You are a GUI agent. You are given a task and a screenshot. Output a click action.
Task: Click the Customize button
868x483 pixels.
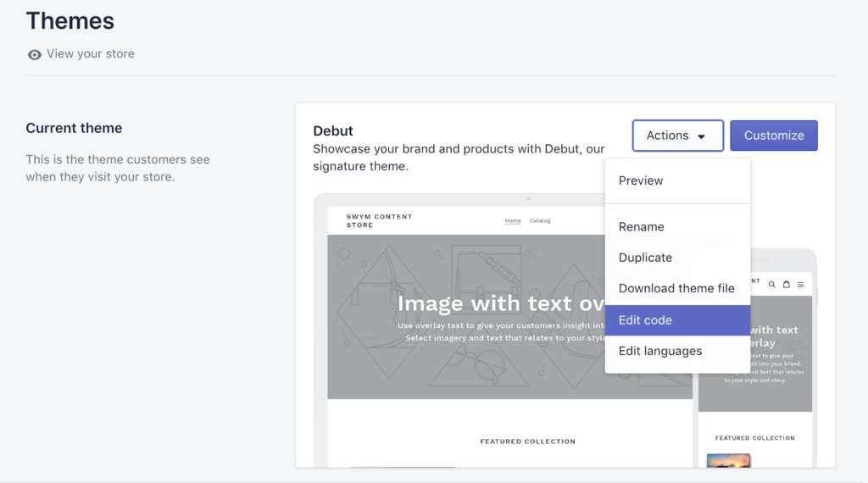[x=773, y=136]
